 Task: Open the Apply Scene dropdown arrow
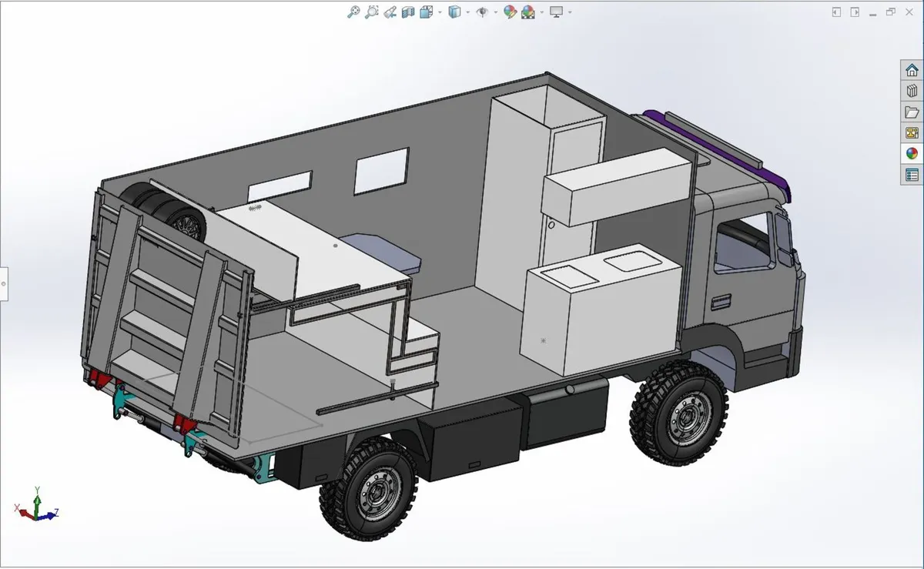coord(541,12)
